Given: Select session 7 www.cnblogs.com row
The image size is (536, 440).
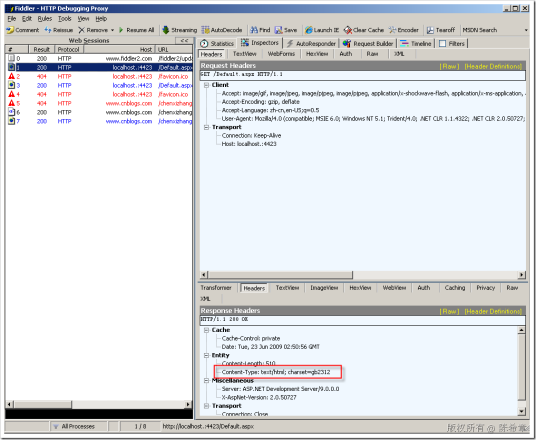Looking at the screenshot, I should 99,121.
